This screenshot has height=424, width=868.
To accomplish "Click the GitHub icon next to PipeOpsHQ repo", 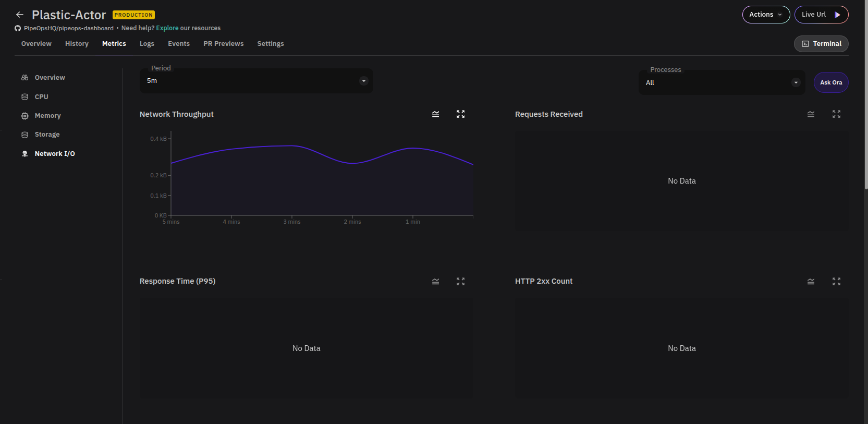I will pyautogui.click(x=18, y=28).
